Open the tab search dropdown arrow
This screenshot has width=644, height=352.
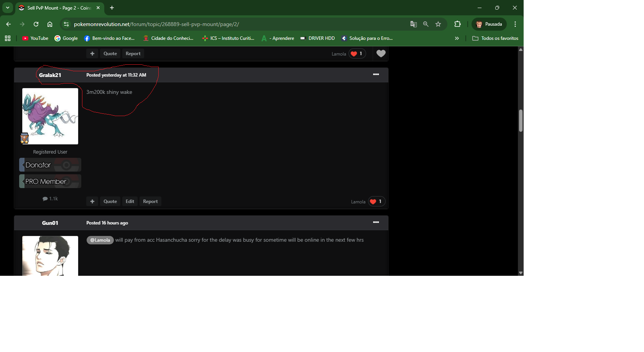tap(8, 8)
